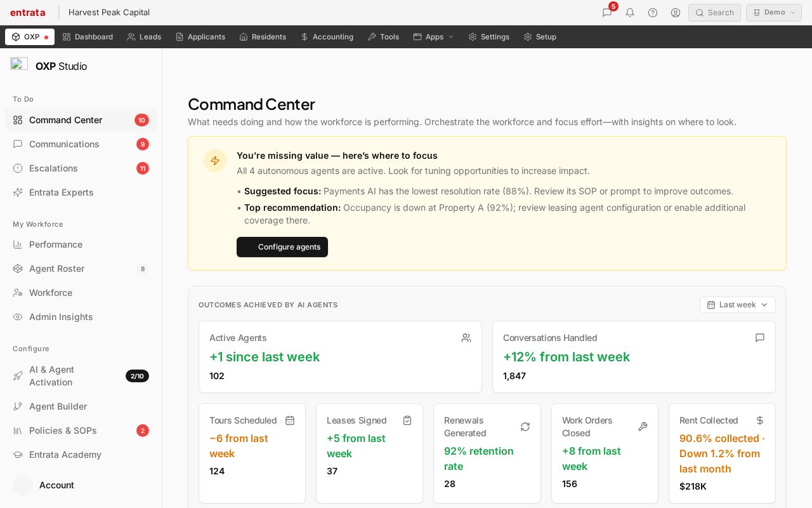The width and height of the screenshot is (812, 508).
Task: Open the messages chat icon in header
Action: coord(607,13)
